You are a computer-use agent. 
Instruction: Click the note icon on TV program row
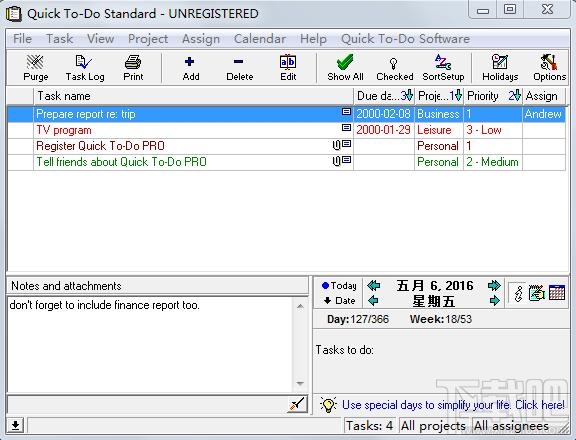(x=346, y=127)
